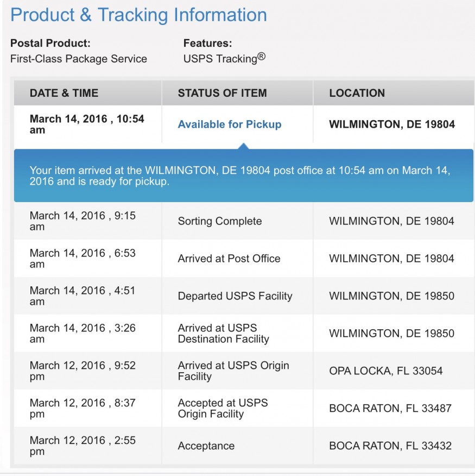Image resolution: width=475 pixels, height=476 pixels.
Task: Select the LOCATION column header
Action: point(357,93)
